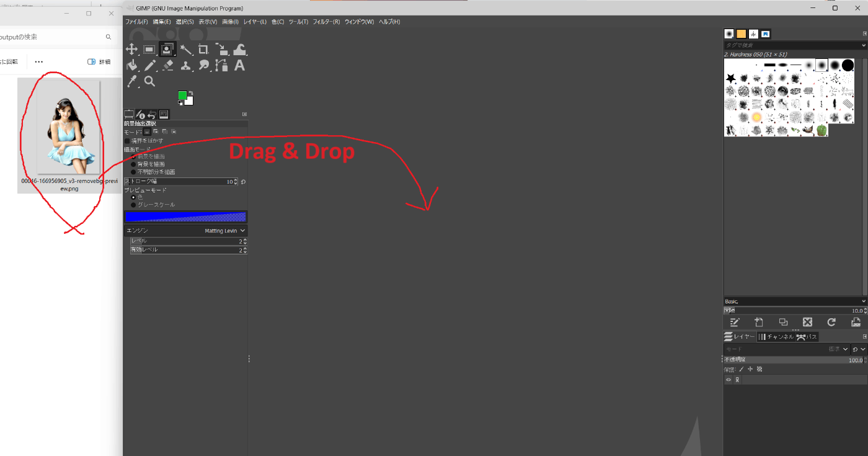
Task: Select the Zoom magnifier tool
Action: pyautogui.click(x=149, y=81)
